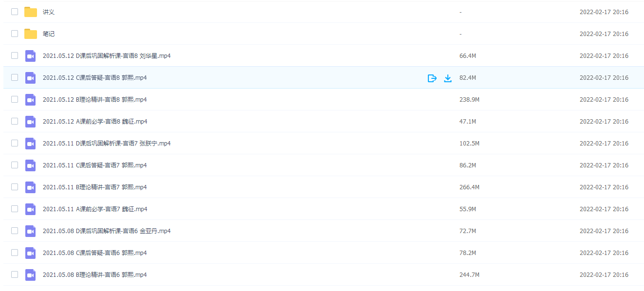Screen dimensions: 644x291
Task: Select checkbox for 言语8 刘华星.mp4
Action: click(x=15, y=55)
